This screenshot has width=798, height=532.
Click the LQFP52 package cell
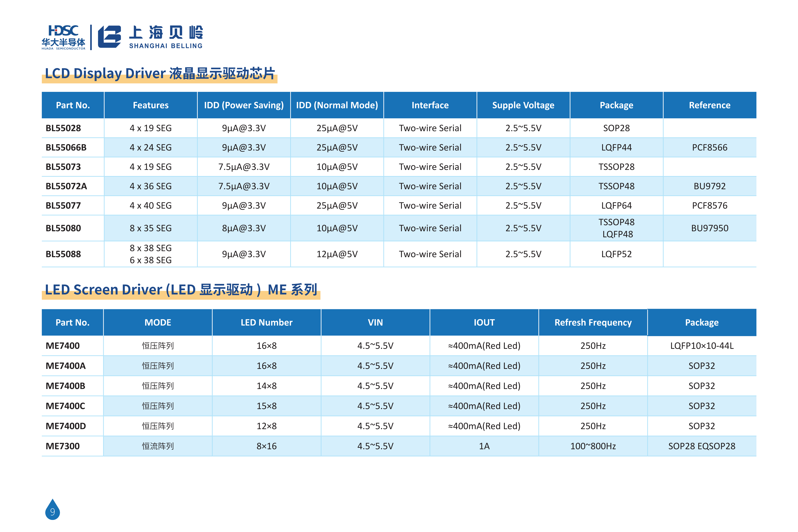pos(616,254)
